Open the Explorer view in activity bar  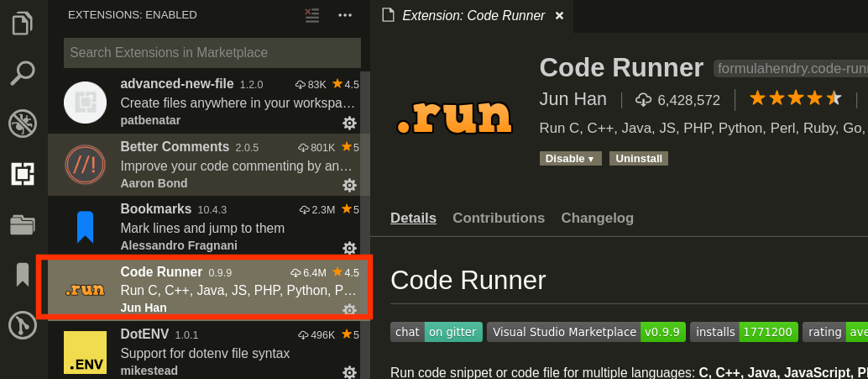coord(23,24)
